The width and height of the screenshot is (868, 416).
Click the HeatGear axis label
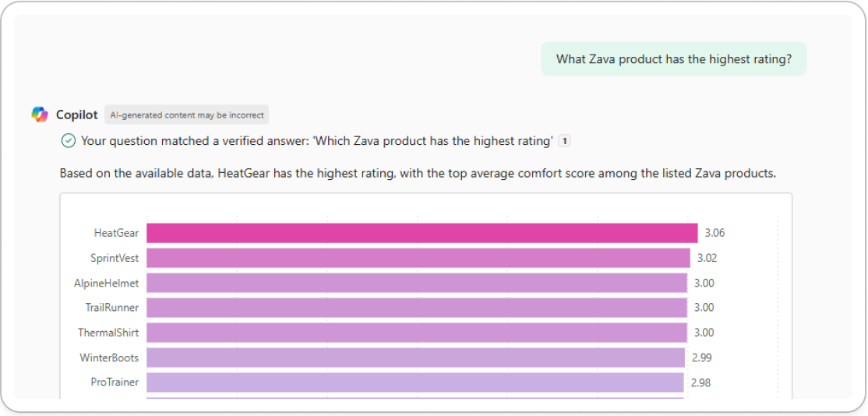pyautogui.click(x=116, y=233)
